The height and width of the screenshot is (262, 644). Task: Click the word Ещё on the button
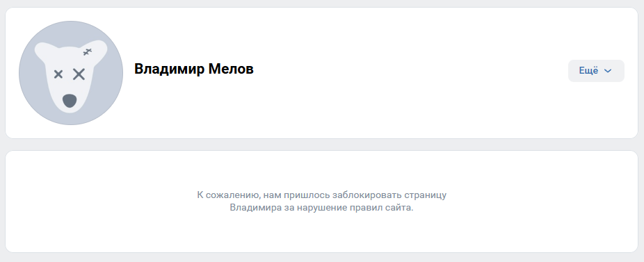click(588, 71)
